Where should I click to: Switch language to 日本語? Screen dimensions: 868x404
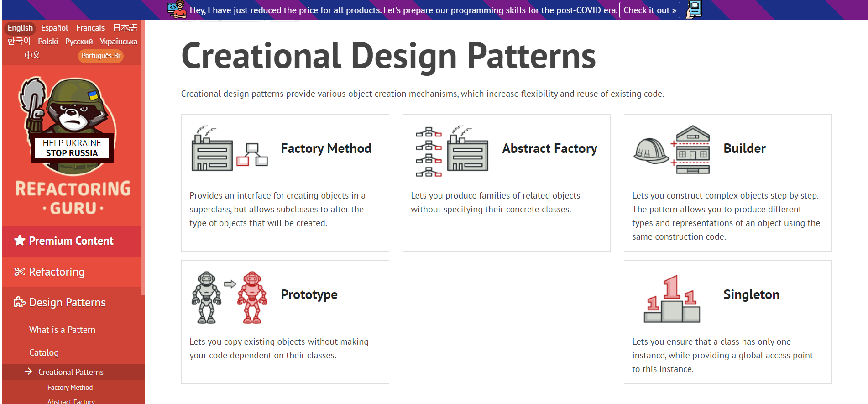pyautogui.click(x=125, y=28)
